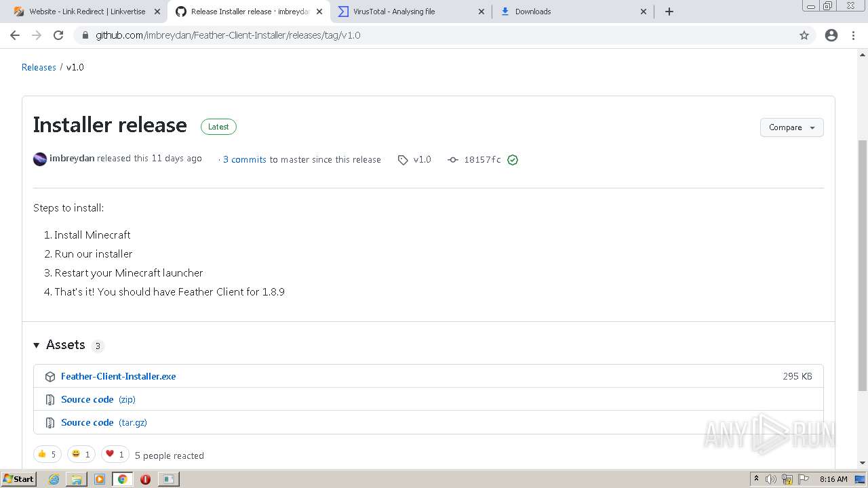Open Windows Explorer from the taskbar
The width and height of the screenshot is (868, 488).
(x=77, y=479)
